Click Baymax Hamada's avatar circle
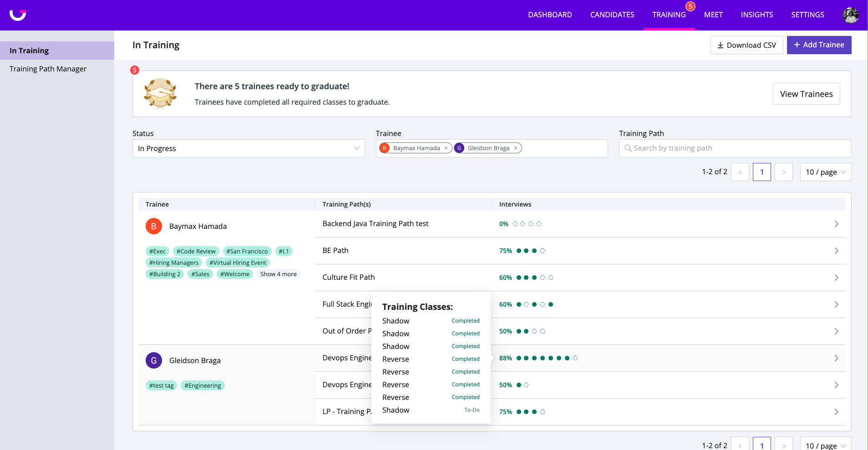The width and height of the screenshot is (868, 450). point(153,226)
